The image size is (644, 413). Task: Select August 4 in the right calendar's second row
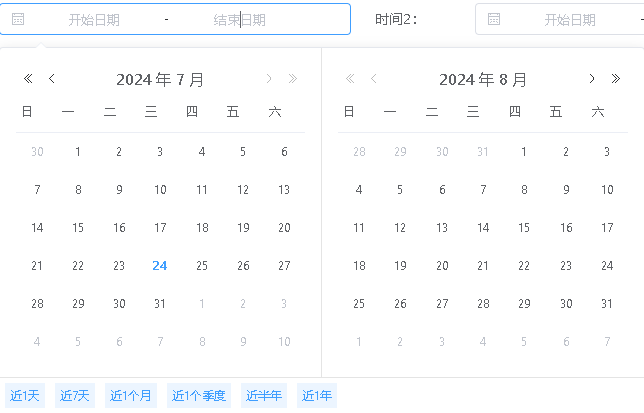click(x=359, y=190)
